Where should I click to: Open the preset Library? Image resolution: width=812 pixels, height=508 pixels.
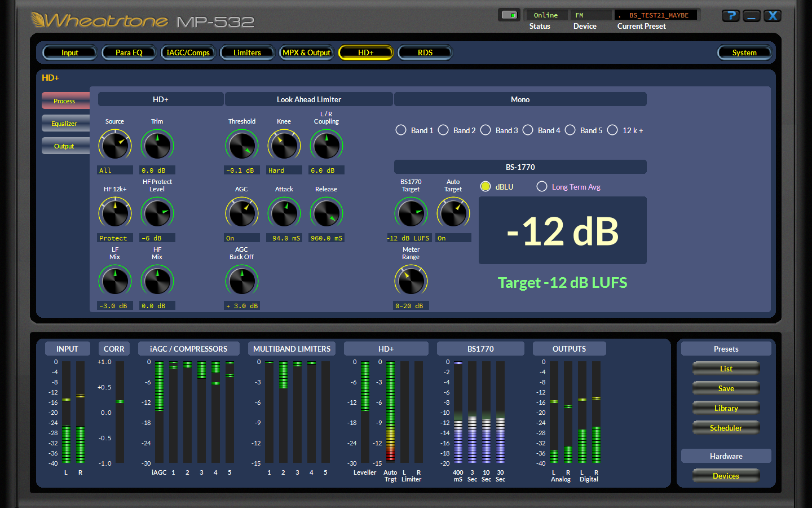point(726,408)
